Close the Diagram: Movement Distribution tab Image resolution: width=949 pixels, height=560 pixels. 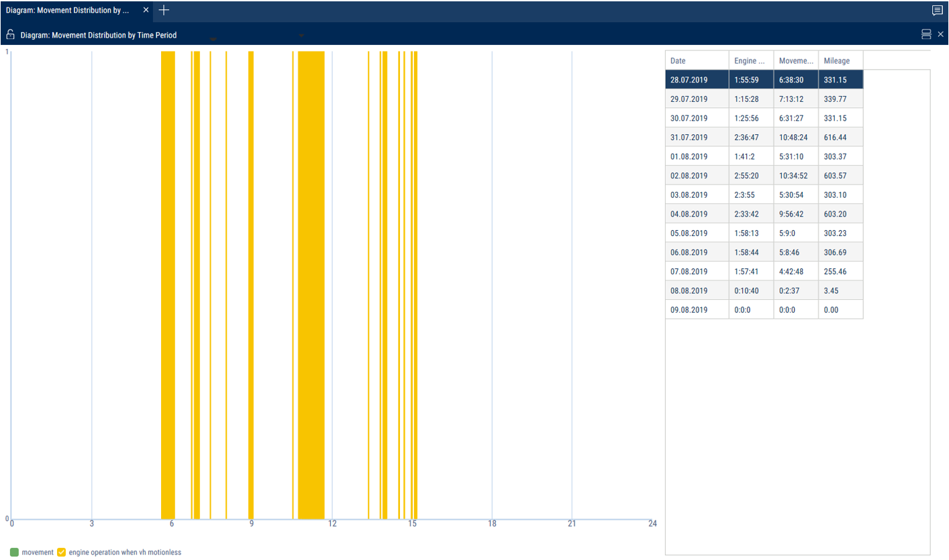(x=146, y=11)
